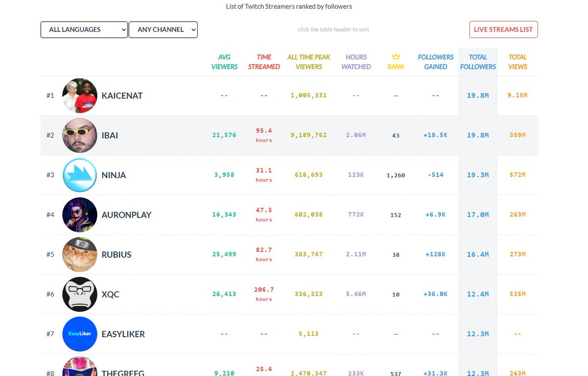Select NINJA average viewers 3,958

pos(224,175)
